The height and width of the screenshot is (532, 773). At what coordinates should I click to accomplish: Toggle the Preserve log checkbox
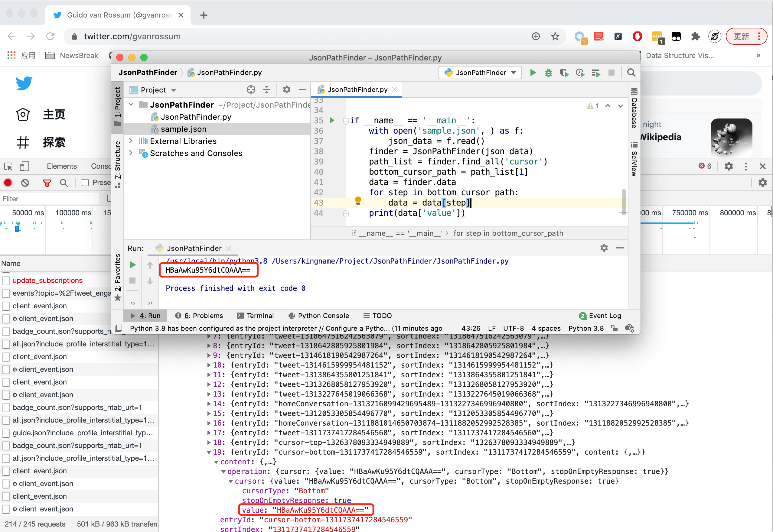[x=85, y=183]
